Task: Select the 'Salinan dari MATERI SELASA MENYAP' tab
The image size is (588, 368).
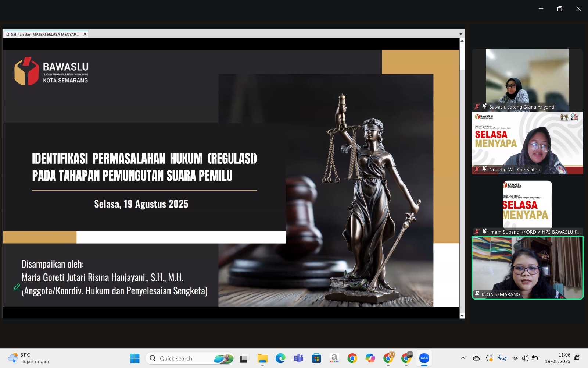Action: coord(44,34)
